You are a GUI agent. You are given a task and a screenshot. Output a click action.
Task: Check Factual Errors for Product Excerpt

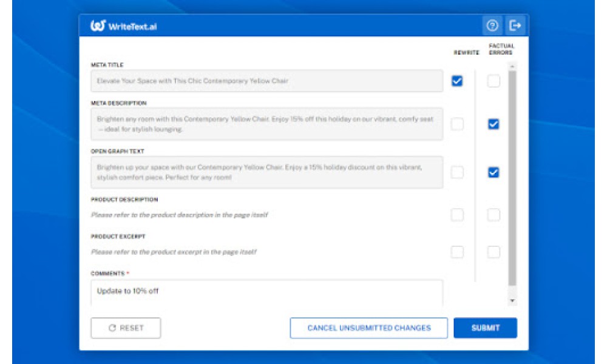pos(493,252)
